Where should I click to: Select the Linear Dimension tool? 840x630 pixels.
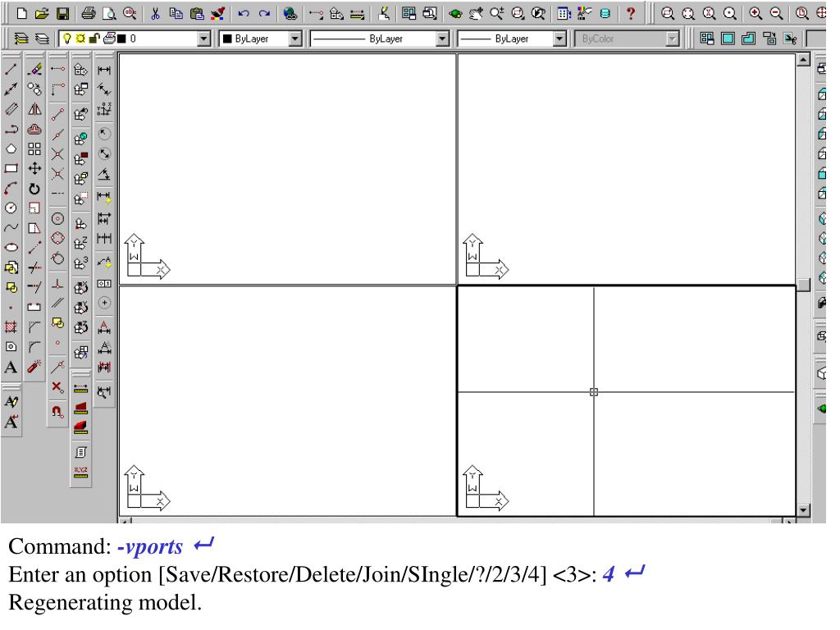(x=104, y=70)
